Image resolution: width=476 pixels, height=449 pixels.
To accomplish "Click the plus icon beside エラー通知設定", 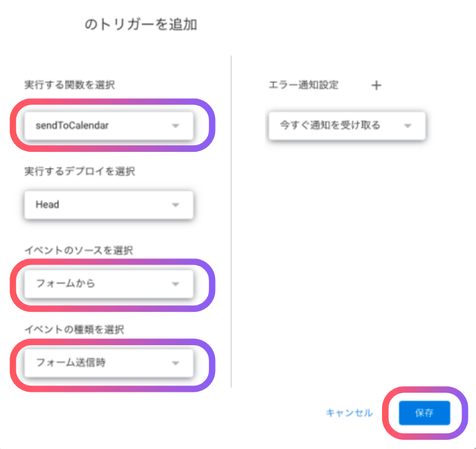I will click(376, 85).
